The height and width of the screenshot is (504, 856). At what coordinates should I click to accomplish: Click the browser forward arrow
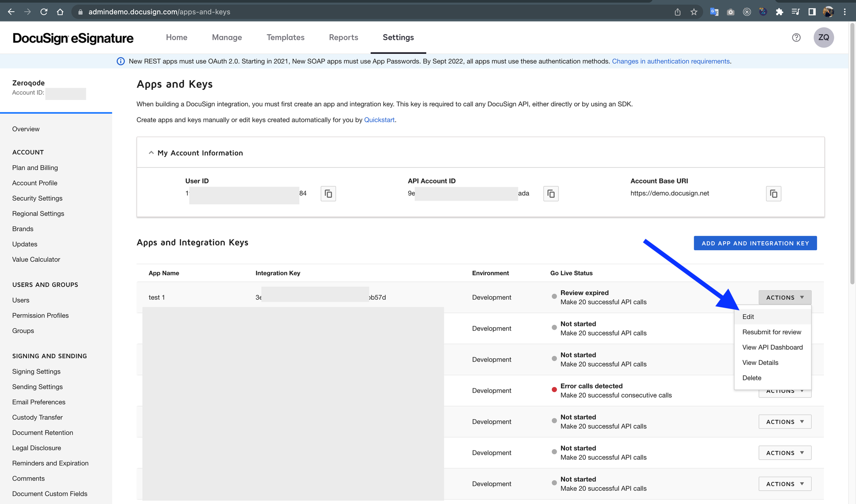click(x=28, y=12)
